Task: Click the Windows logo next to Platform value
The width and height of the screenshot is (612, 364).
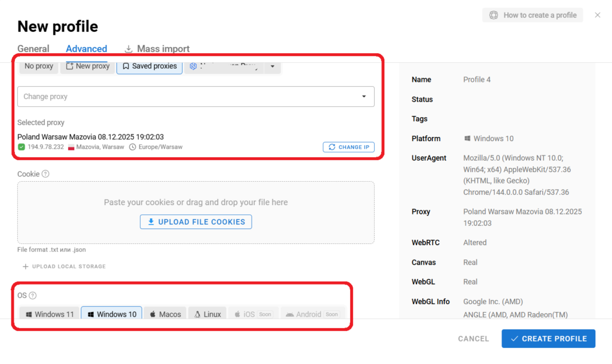Action: point(467,139)
